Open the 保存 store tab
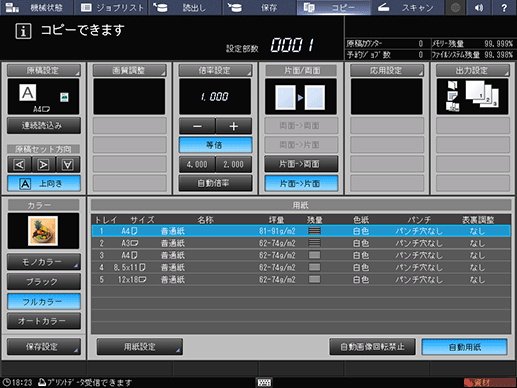 click(260, 7)
